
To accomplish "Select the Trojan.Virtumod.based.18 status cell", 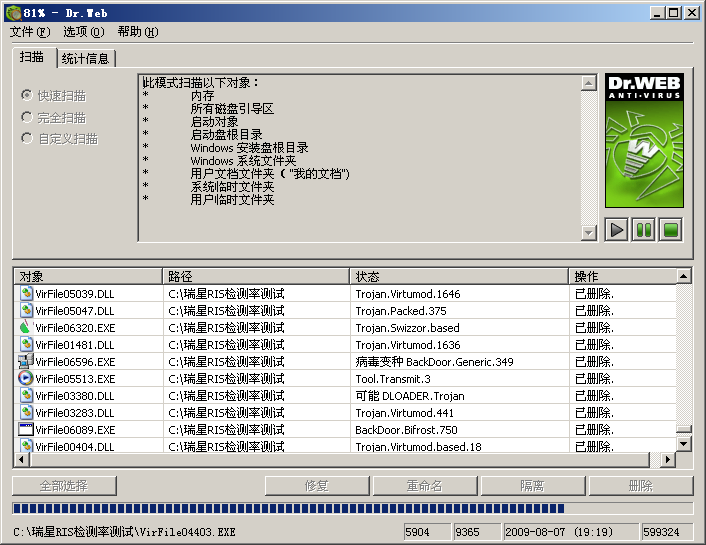I will pyautogui.click(x=460, y=446).
